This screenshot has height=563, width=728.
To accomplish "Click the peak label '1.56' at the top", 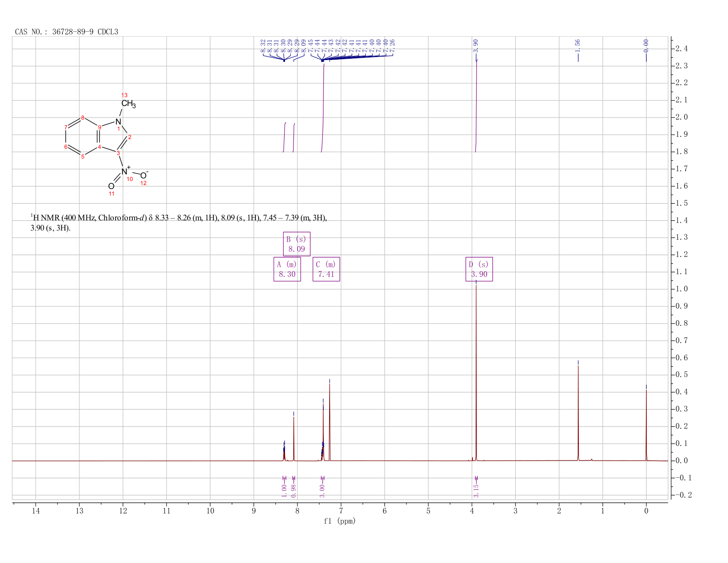I will [x=578, y=45].
